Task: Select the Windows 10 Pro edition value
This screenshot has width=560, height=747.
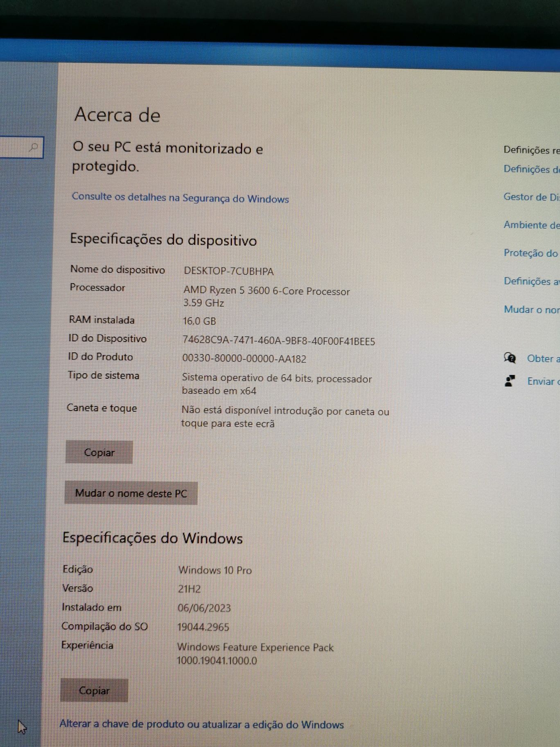Action: [215, 570]
